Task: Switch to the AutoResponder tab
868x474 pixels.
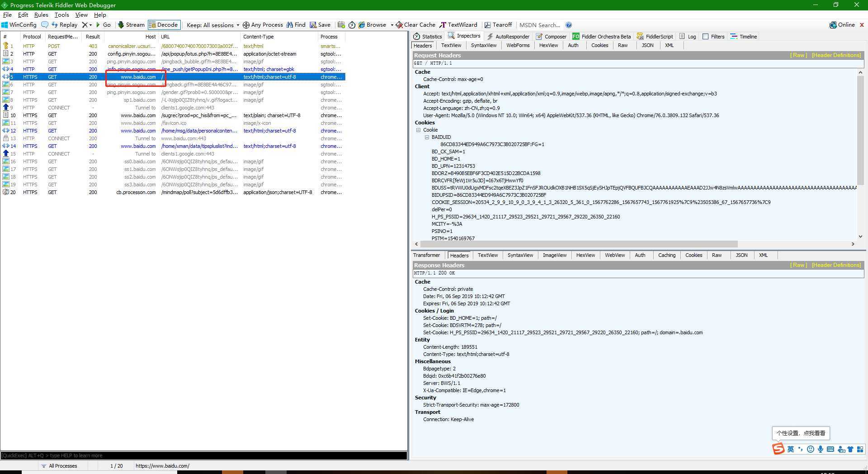Action: point(508,37)
